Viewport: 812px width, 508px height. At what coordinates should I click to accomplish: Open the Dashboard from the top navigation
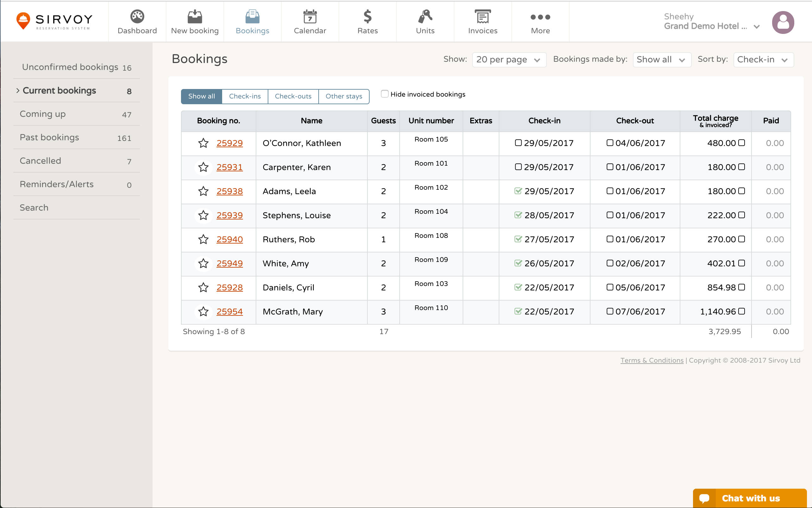[x=137, y=21]
